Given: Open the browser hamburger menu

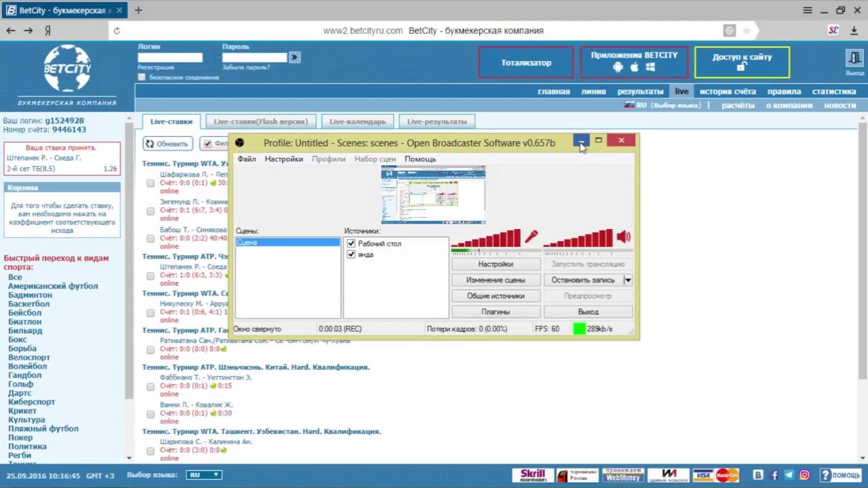Looking at the screenshot, I should 807,10.
